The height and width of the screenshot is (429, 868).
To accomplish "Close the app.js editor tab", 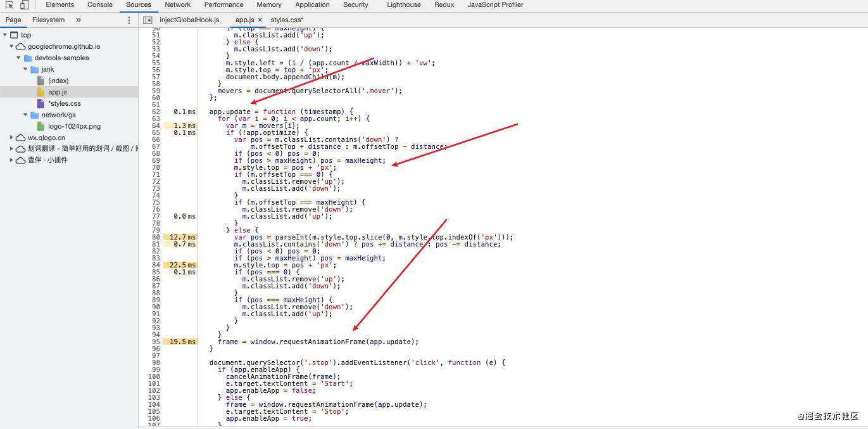I will pos(260,20).
